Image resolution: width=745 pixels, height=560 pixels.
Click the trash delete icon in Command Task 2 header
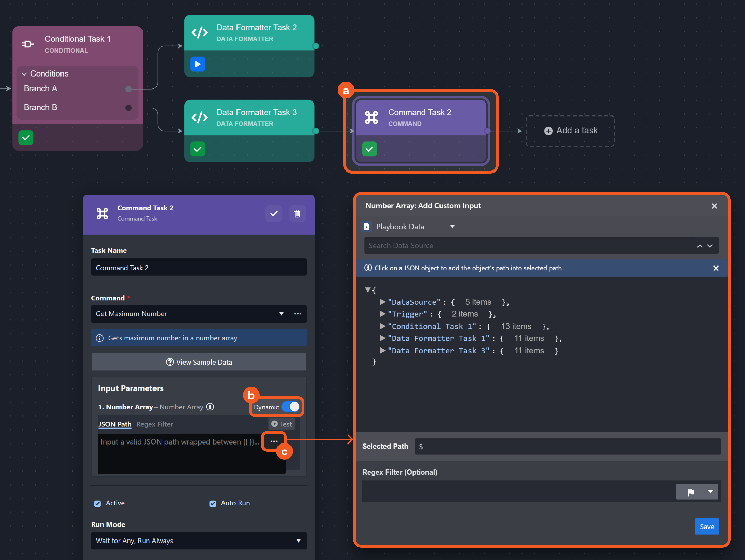click(x=297, y=214)
